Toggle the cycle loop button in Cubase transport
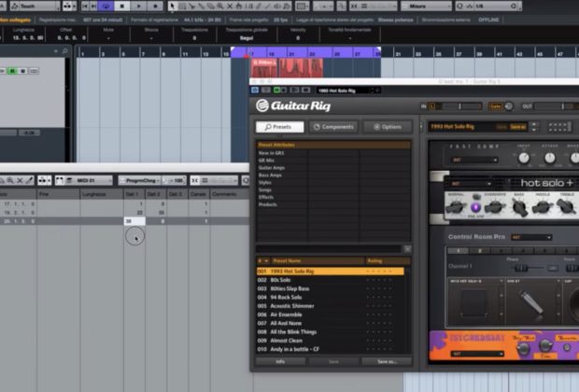 [106, 6]
